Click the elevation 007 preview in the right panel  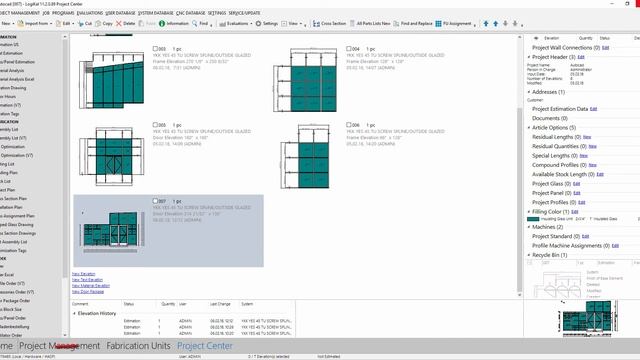589,318
